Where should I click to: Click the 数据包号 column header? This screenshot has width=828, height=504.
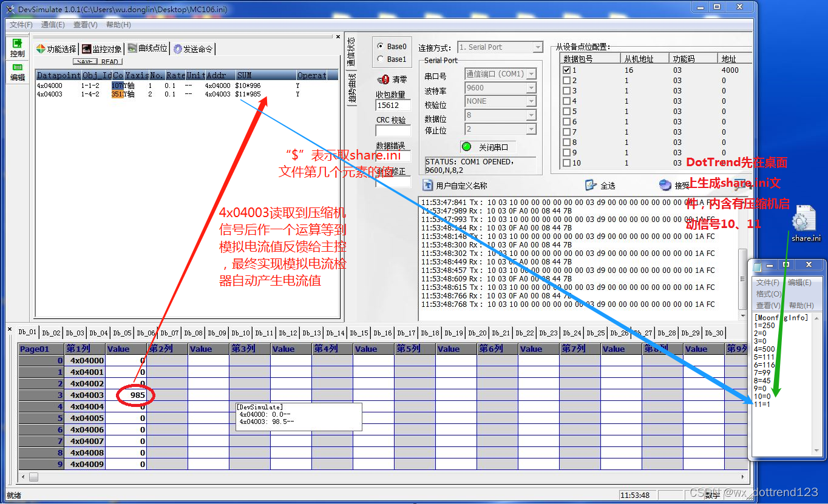coord(590,59)
